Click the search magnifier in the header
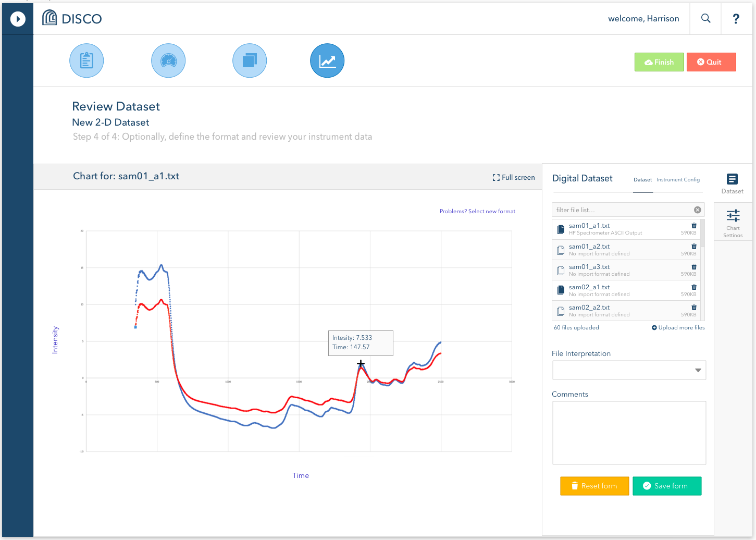Image resolution: width=756 pixels, height=540 pixels. coord(705,18)
